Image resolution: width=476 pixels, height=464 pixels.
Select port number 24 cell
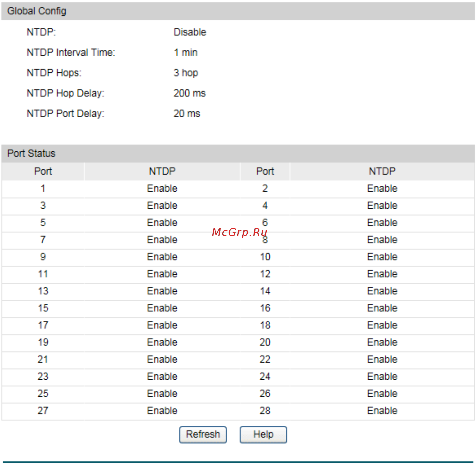coord(265,377)
